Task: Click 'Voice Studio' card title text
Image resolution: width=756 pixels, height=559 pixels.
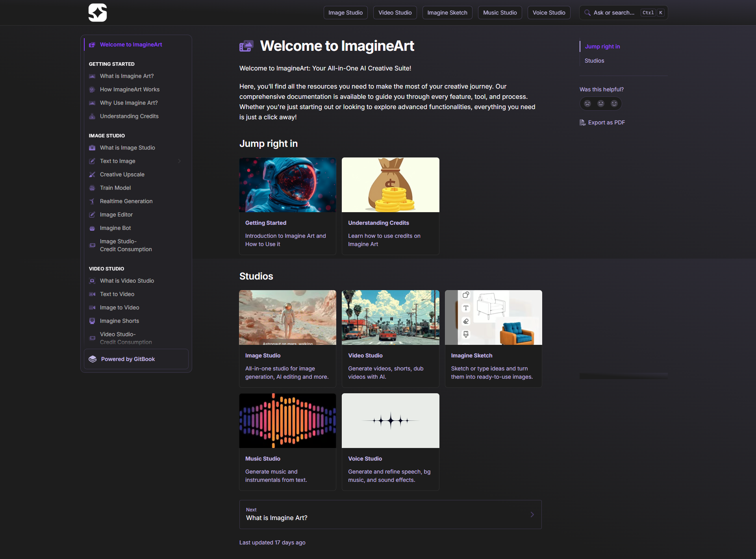Action: (x=365, y=459)
